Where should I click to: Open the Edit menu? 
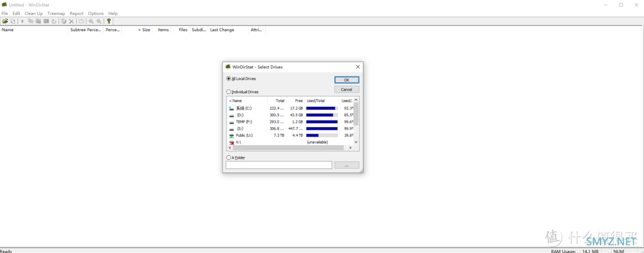click(16, 14)
